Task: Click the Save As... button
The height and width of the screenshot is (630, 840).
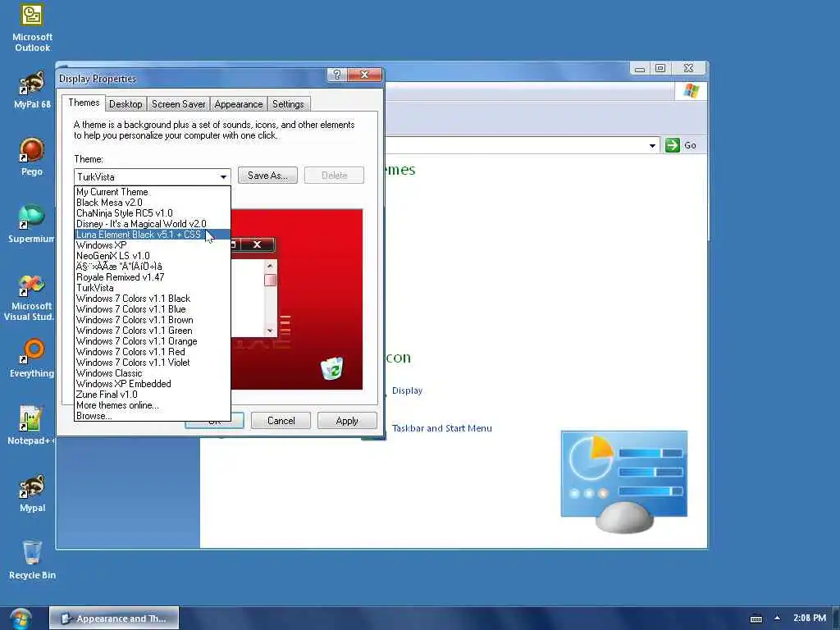Action: (x=267, y=176)
